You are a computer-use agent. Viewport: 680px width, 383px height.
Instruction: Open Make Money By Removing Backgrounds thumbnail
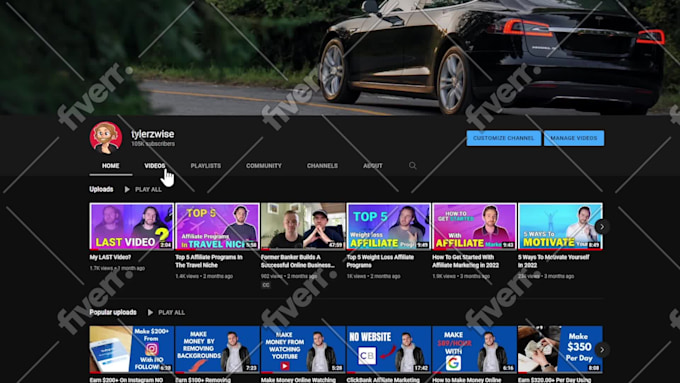pos(217,349)
